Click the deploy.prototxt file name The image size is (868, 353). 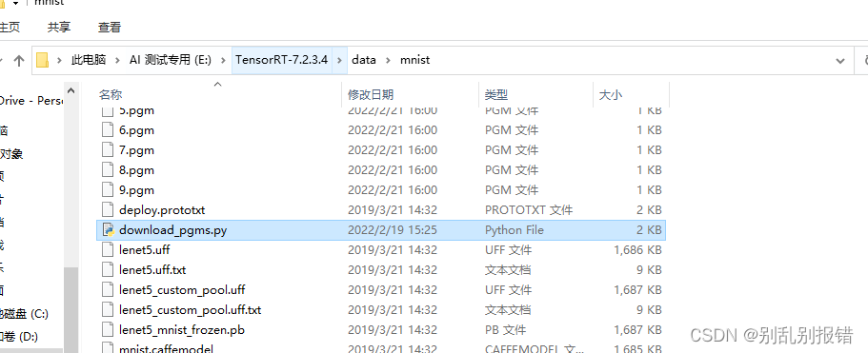point(162,210)
